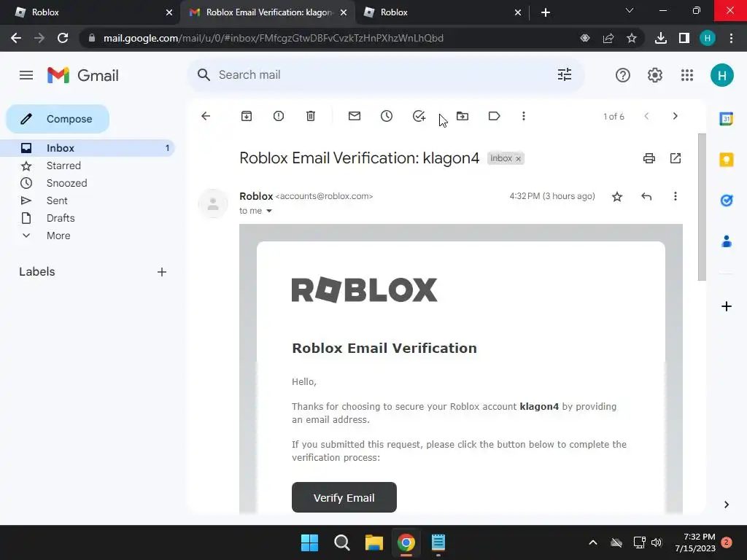Add this email to Tasks

click(x=419, y=116)
